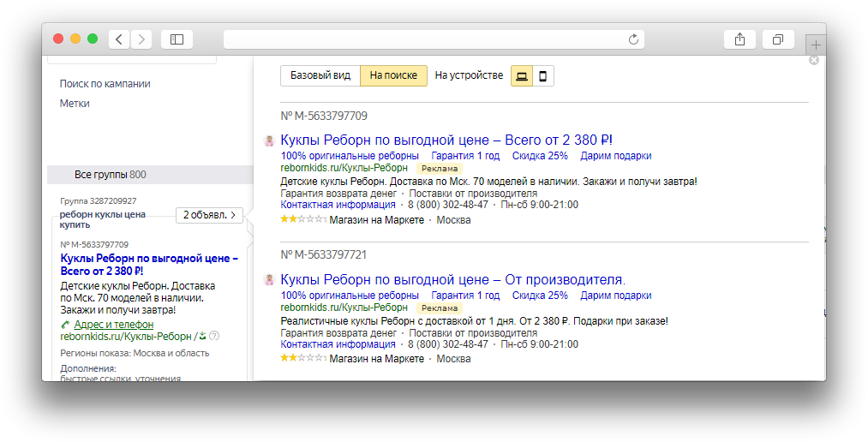Open second ad's rebornkids.ru/Куклы-Реборн URL
The width and height of the screenshot is (868, 442).
344,307
